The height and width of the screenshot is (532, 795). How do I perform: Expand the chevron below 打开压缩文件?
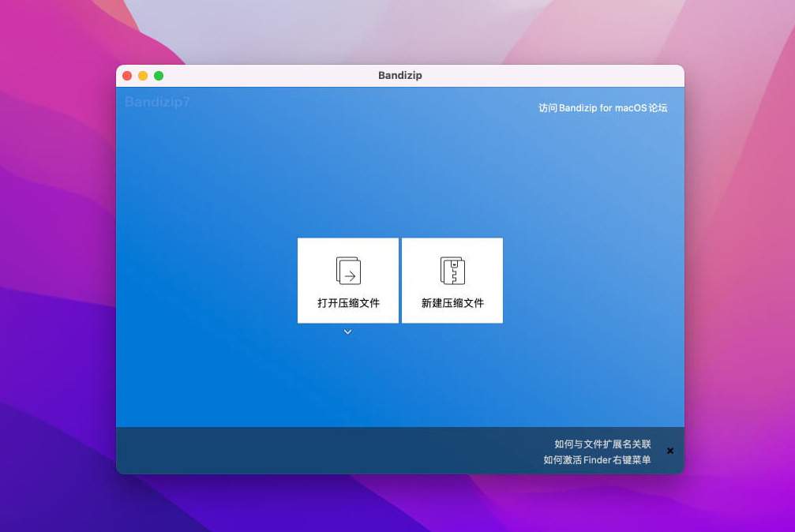(x=348, y=332)
